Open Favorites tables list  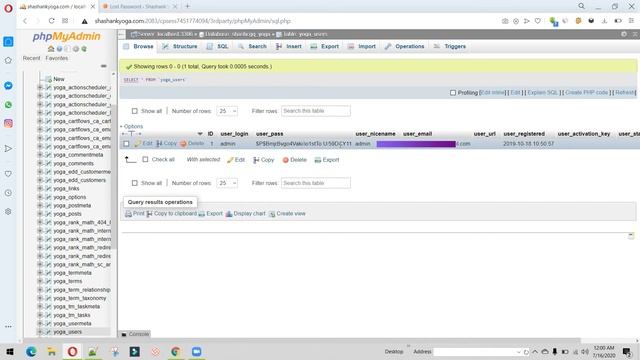coord(57,58)
